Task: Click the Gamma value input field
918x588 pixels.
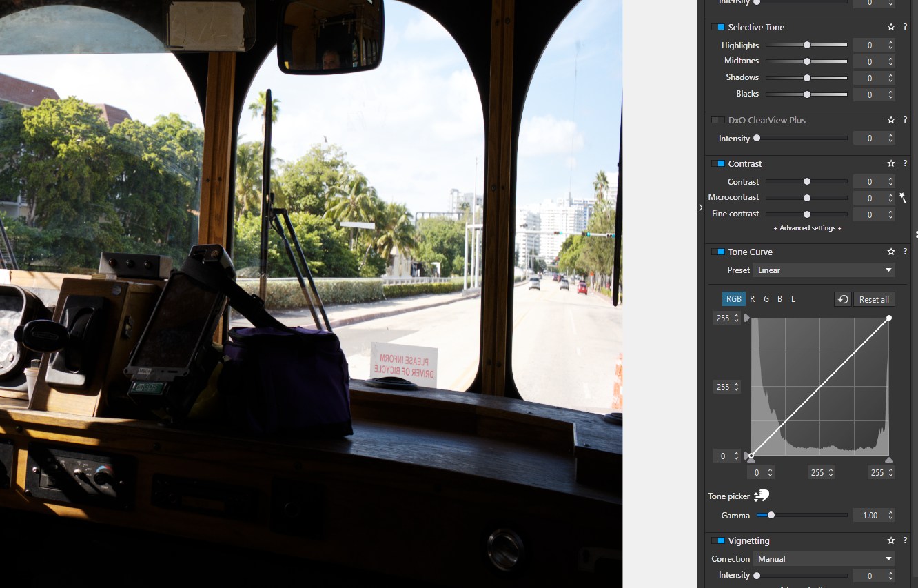Action: point(870,515)
